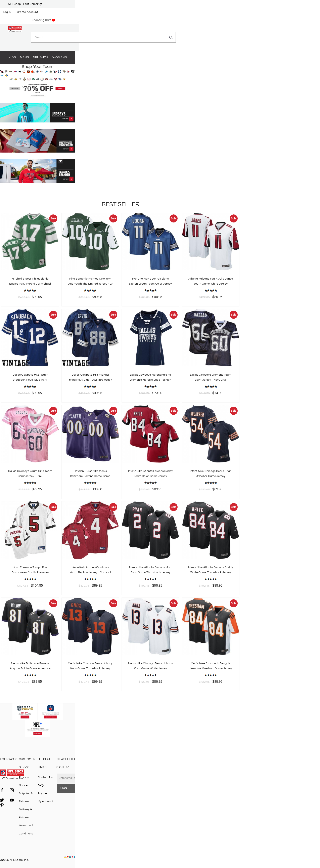Viewport: 320px width, 868px height.
Task: Click the Pinterest icon in footer
Action: (x=2, y=805)
